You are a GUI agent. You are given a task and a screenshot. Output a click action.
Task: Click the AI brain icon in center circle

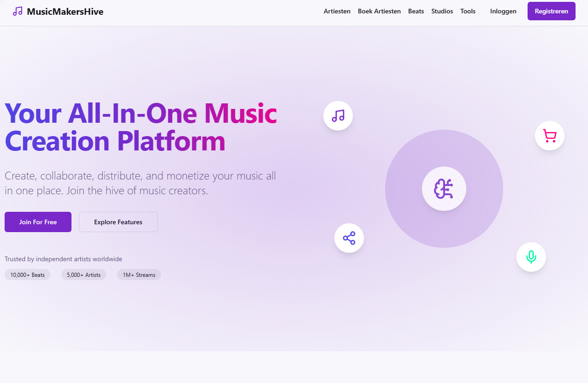pyautogui.click(x=444, y=188)
